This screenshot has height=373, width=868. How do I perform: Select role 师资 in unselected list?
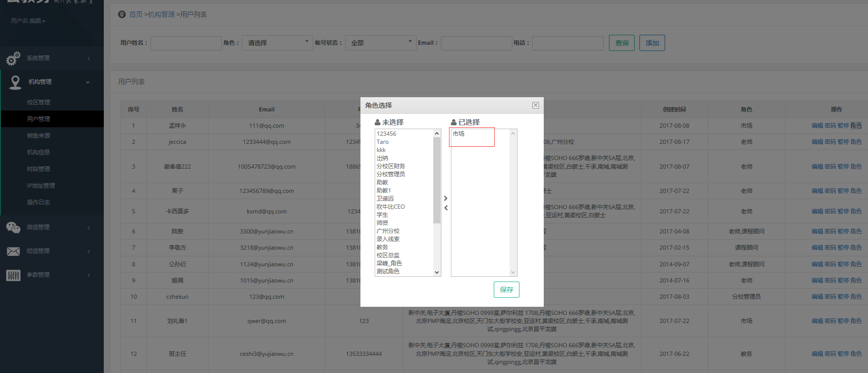pos(404,223)
